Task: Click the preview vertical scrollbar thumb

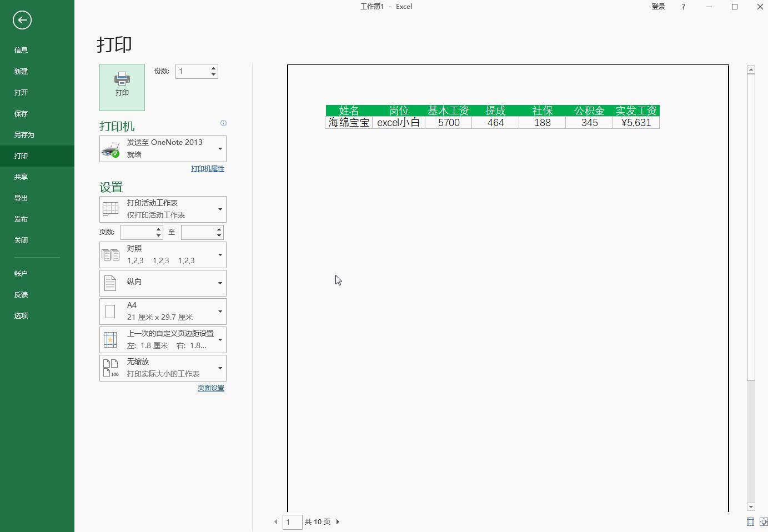Action: tap(751, 227)
